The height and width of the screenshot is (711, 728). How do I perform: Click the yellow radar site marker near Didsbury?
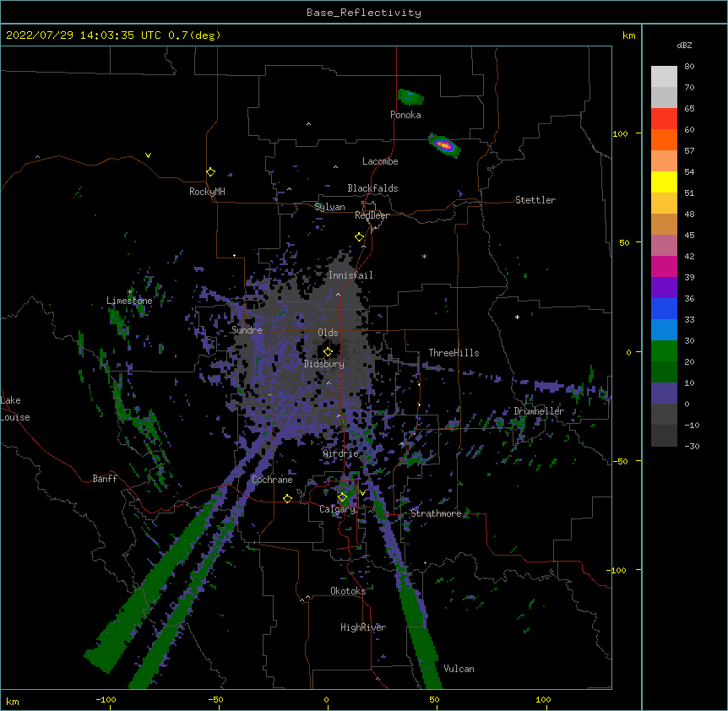pyautogui.click(x=328, y=351)
